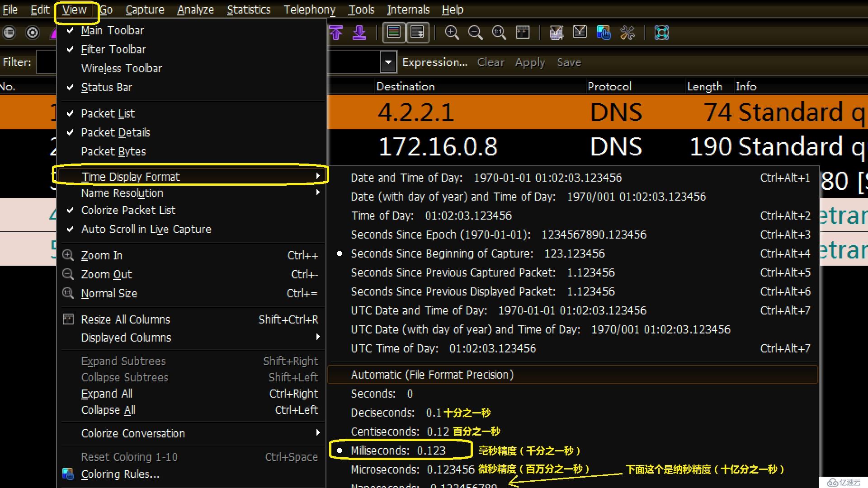Open the Analyze menu
The height and width of the screenshot is (488, 868).
pyautogui.click(x=195, y=10)
